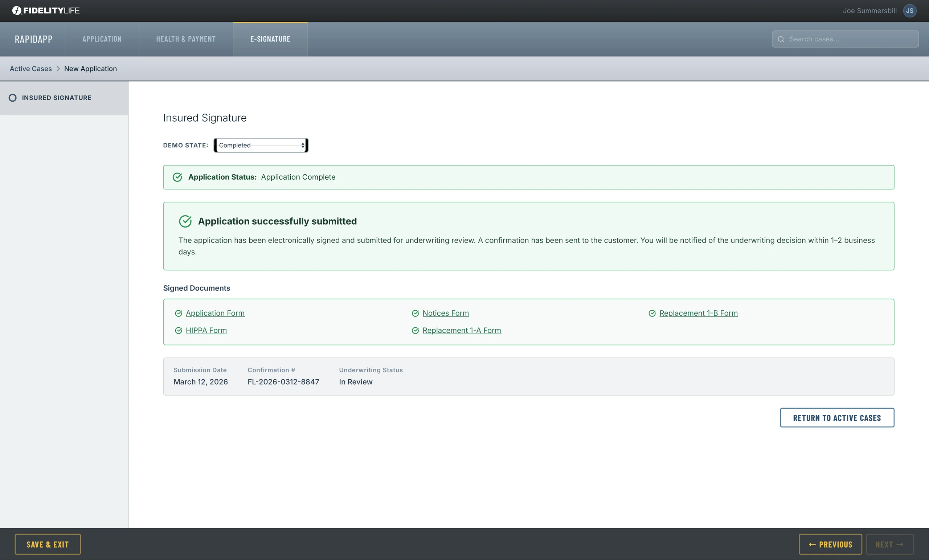
Task: Switch to the Application tab
Action: click(x=102, y=39)
